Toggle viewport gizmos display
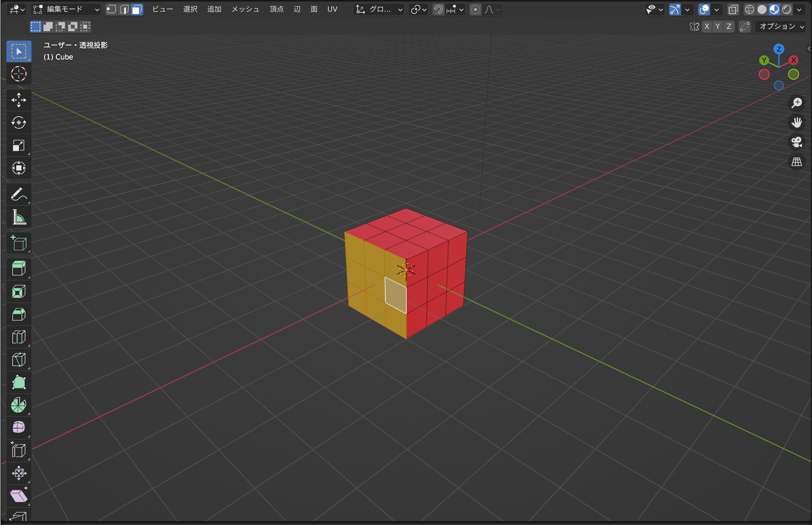This screenshot has width=812, height=525. 675,9
